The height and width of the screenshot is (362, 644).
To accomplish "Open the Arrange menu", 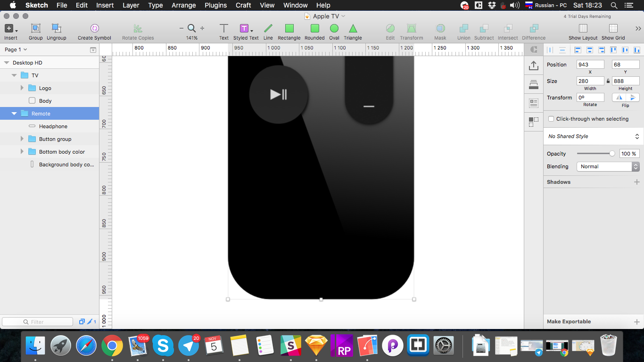I will pos(183,5).
